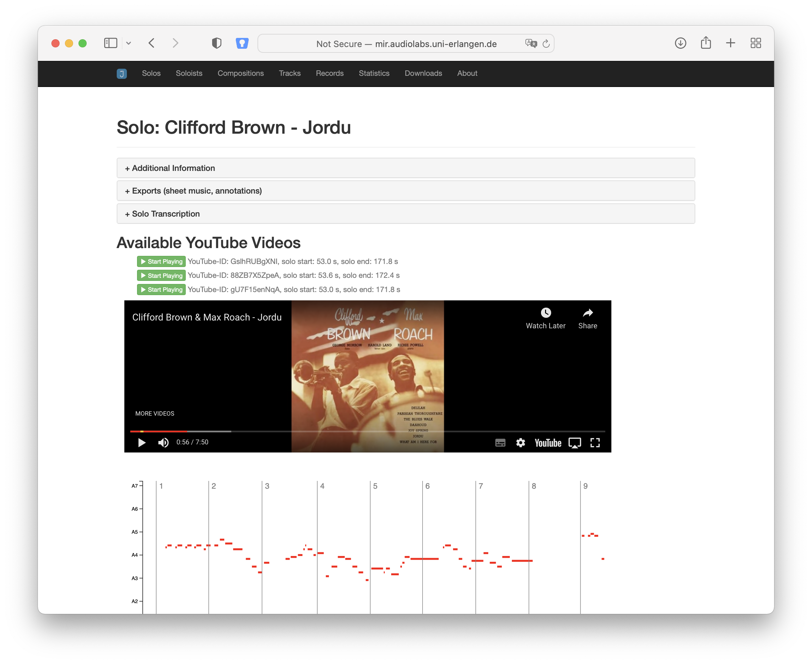Enter fullscreen video mode
This screenshot has height=664, width=812.
pos(595,443)
